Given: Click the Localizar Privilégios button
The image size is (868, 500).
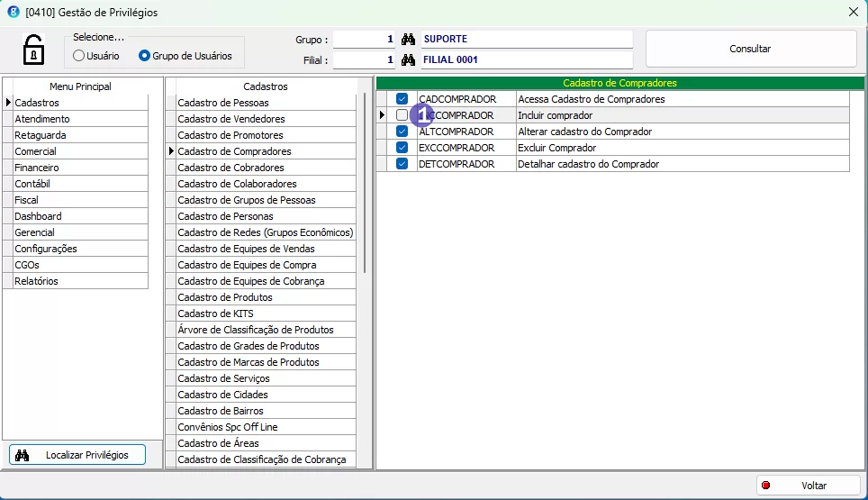Looking at the screenshot, I should pyautogui.click(x=77, y=455).
